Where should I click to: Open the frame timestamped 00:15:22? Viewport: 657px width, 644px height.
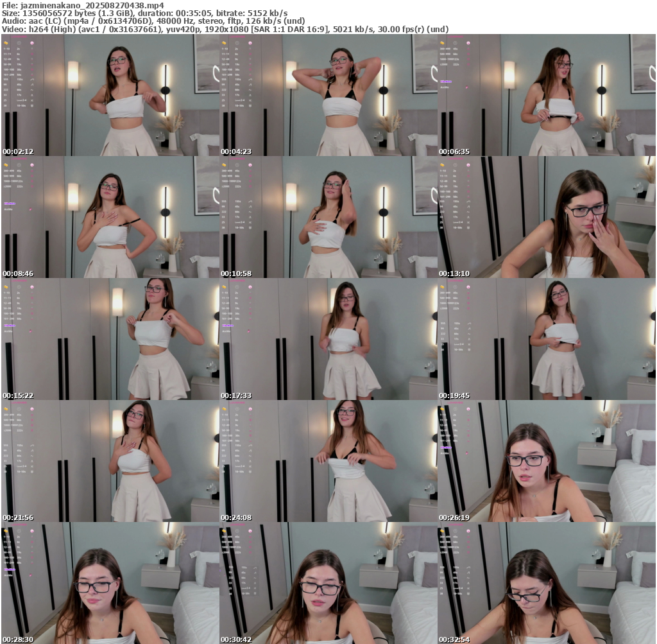click(x=110, y=339)
